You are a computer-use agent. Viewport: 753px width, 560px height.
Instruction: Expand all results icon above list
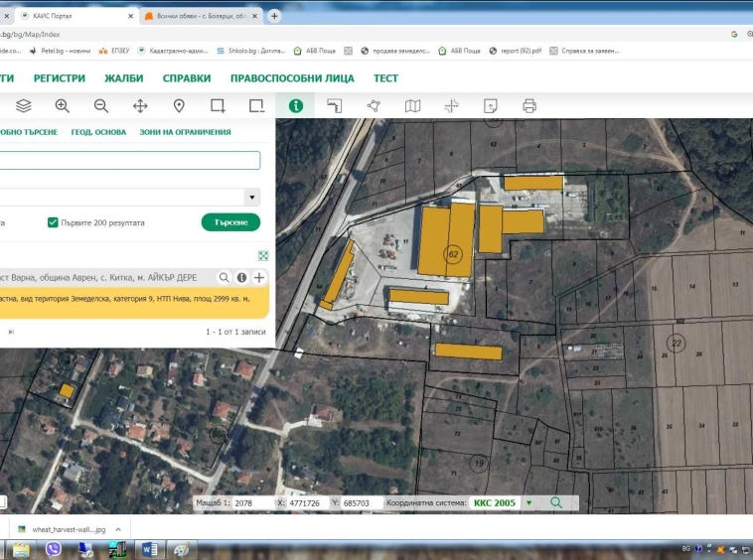coord(263,255)
